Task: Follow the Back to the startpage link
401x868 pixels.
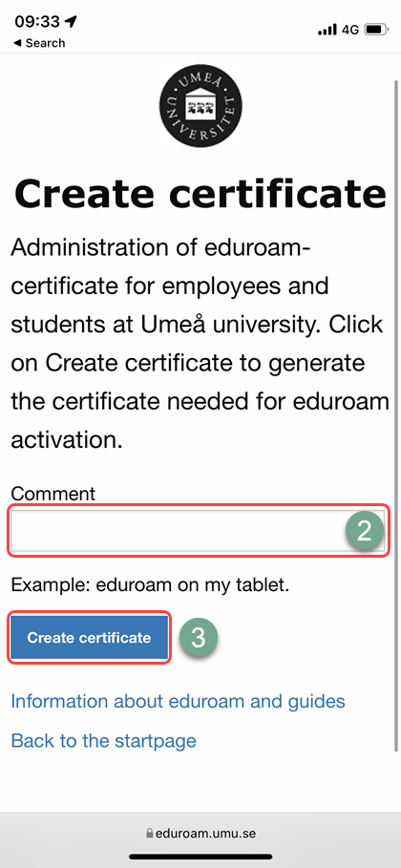Action: (x=103, y=740)
